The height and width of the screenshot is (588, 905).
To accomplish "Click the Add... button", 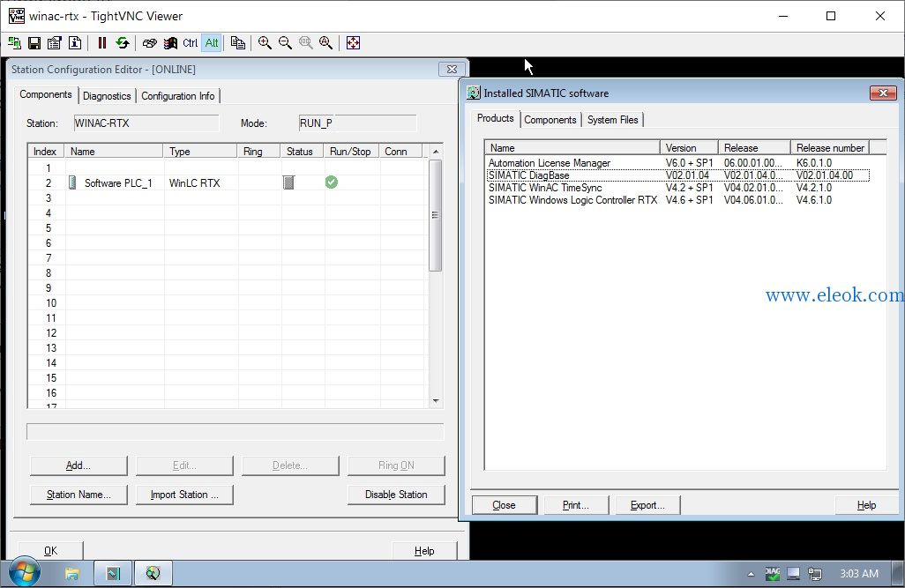I will pyautogui.click(x=79, y=465).
